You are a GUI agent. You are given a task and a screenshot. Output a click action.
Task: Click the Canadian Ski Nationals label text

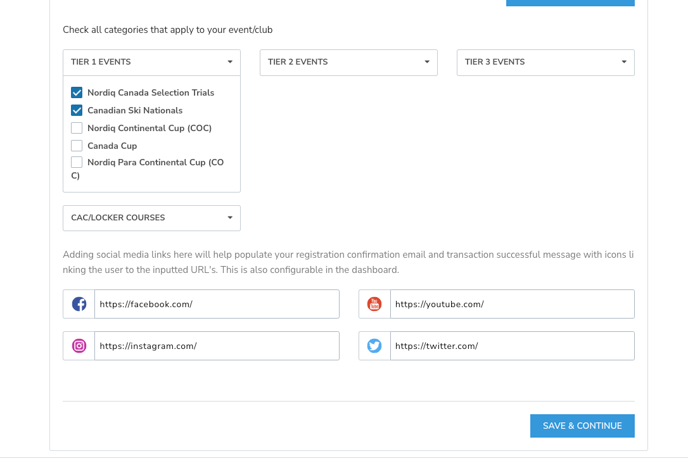(135, 111)
